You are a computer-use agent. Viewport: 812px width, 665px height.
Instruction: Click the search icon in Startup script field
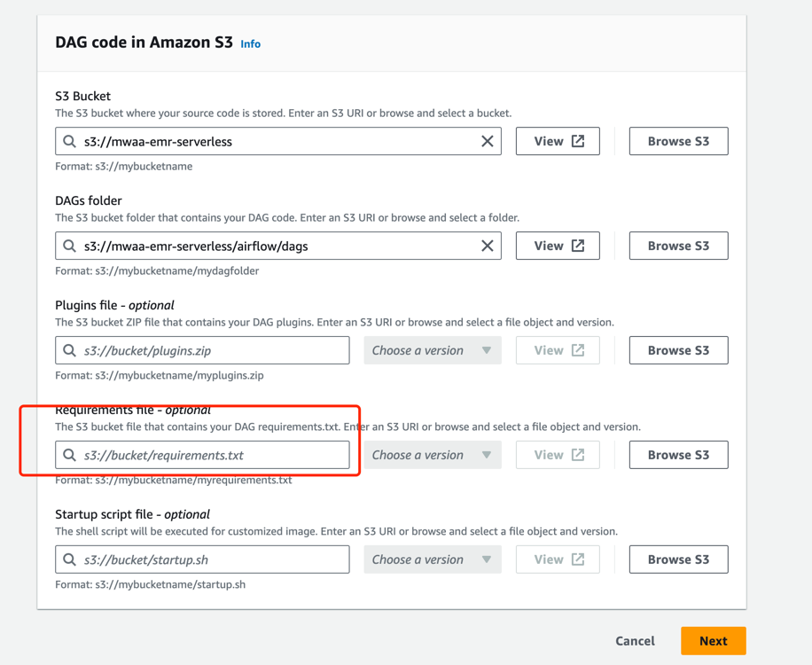point(70,559)
